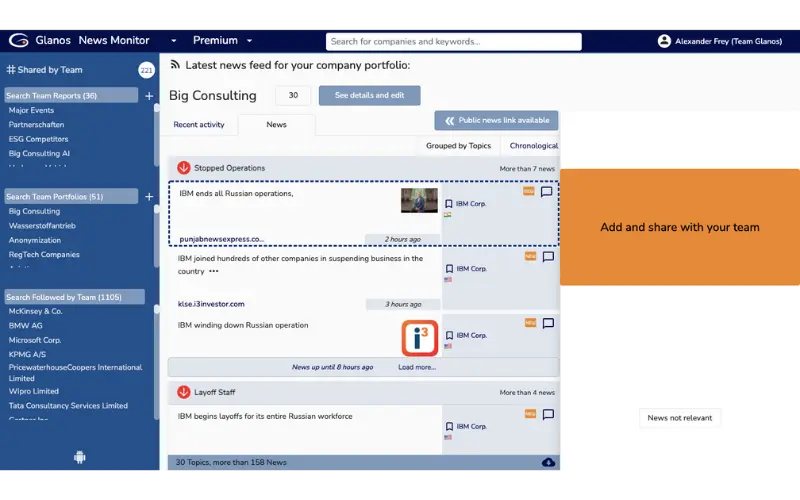Open the Major Events report
Image resolution: width=800 pixels, height=500 pixels.
click(31, 110)
